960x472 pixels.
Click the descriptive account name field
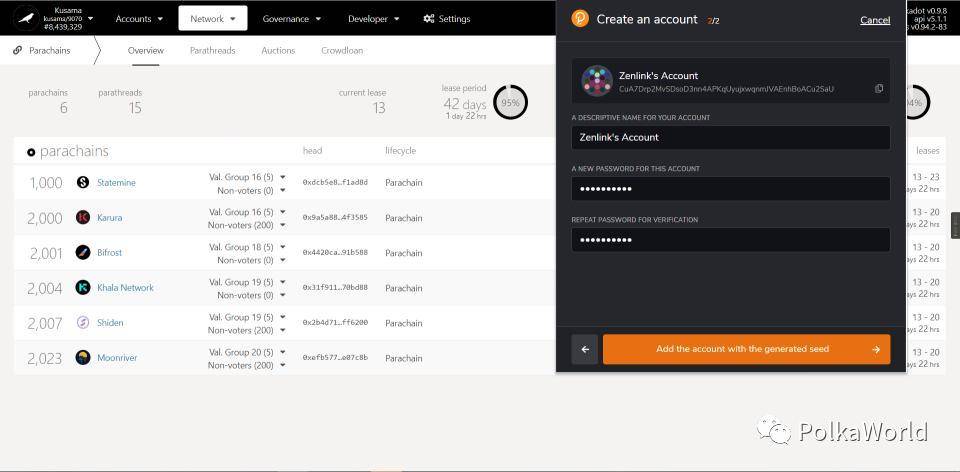(730, 137)
